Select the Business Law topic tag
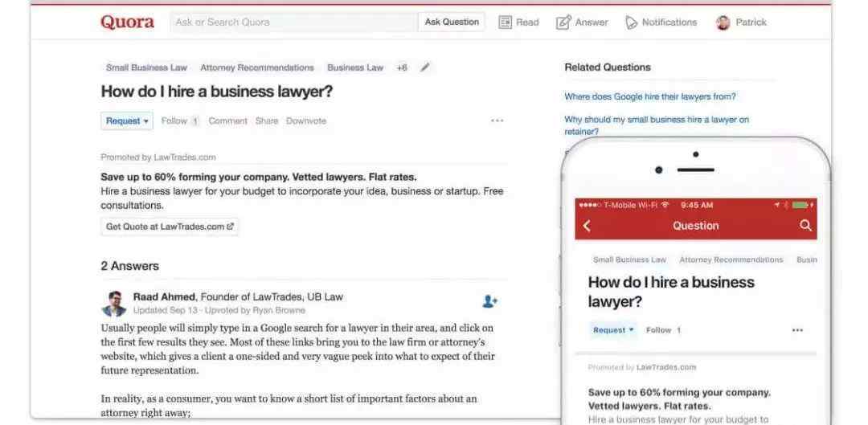 pos(355,67)
